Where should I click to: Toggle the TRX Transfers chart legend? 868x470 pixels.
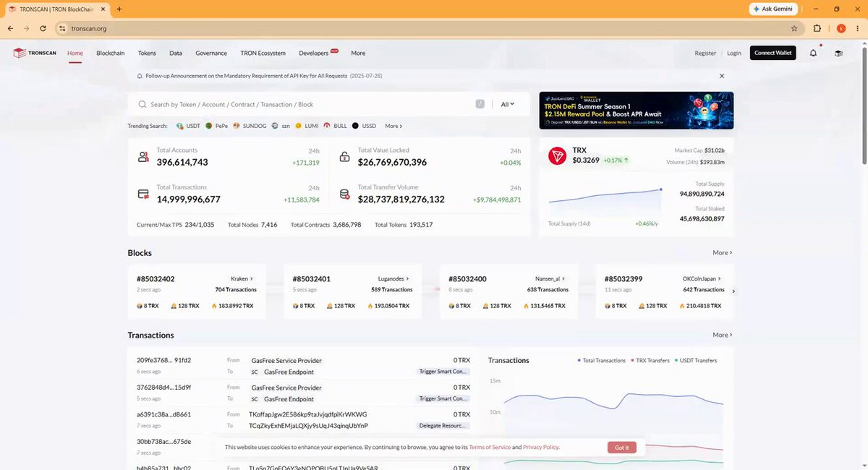(x=650, y=360)
